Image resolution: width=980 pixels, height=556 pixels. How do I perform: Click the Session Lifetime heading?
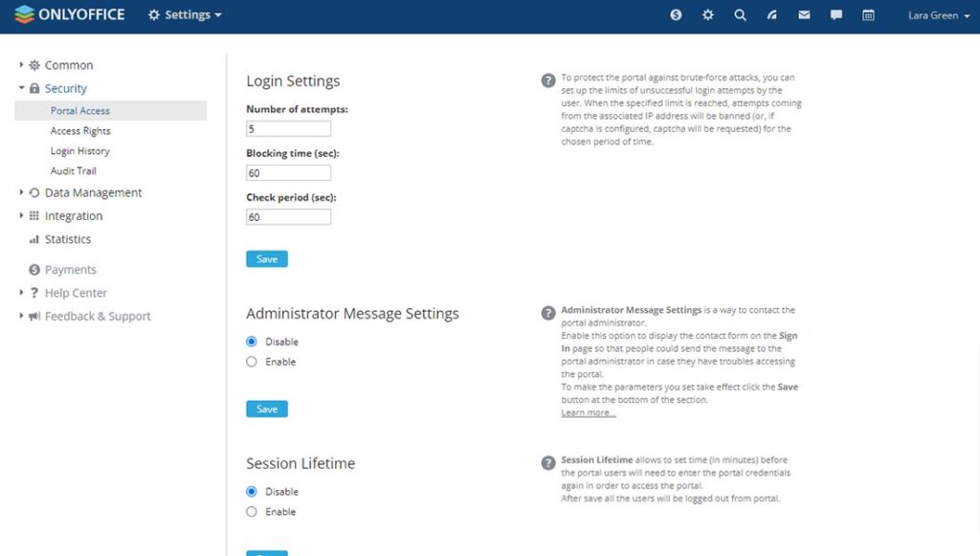301,463
